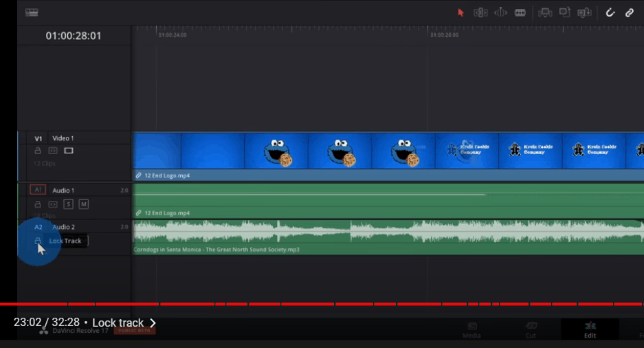Screen dimensions: 644x348
Task: Lock the Video 1 track
Action: [x=38, y=151]
